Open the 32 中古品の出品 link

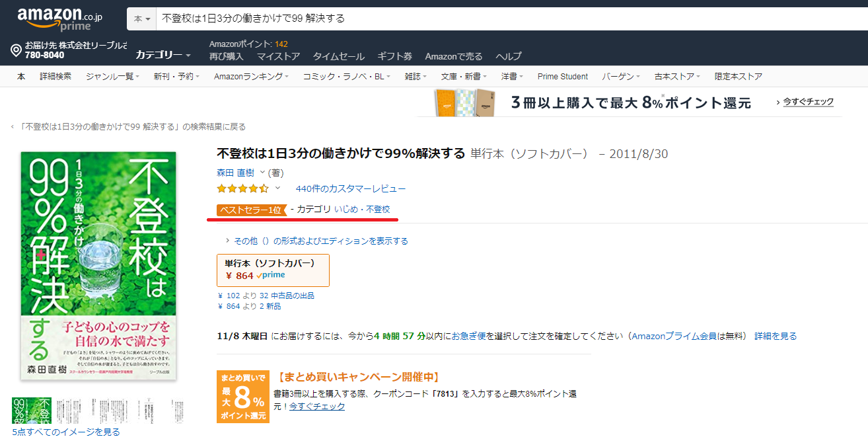(x=287, y=296)
